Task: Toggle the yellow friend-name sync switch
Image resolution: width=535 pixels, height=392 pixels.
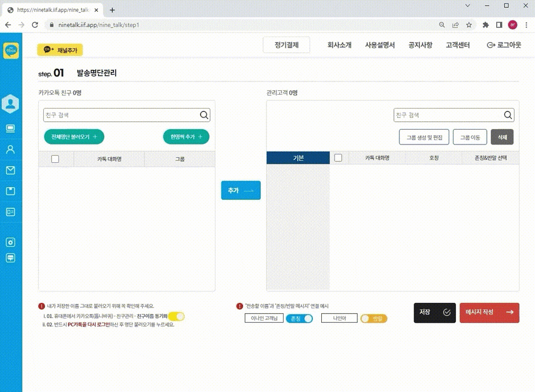Action: [x=177, y=316]
